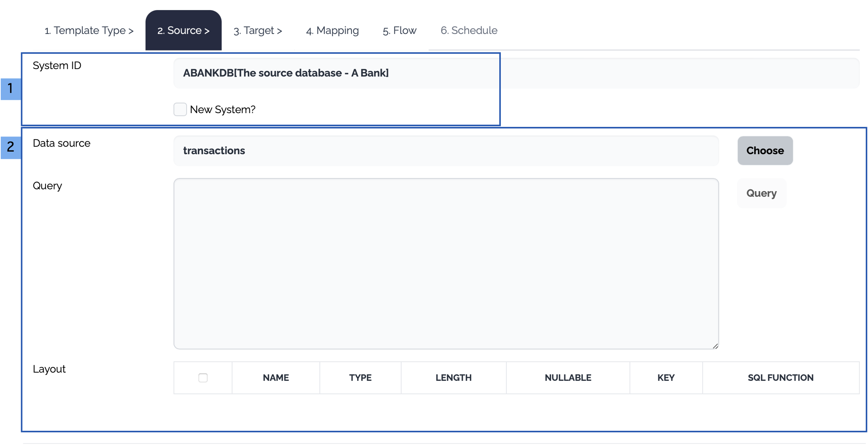Open the Flow step tab
Image resolution: width=868 pixels, height=445 pixels.
pyautogui.click(x=399, y=31)
